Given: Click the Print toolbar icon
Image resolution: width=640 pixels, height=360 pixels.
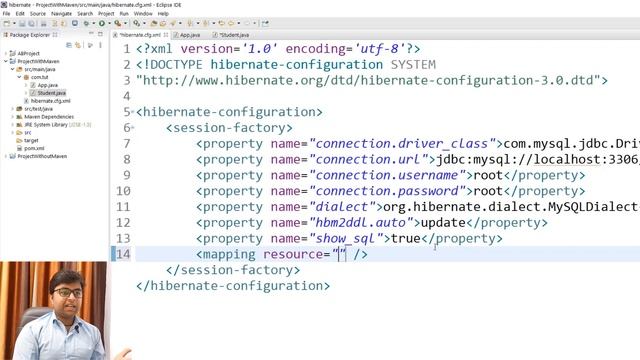Looking at the screenshot, I should pyautogui.click(x=44, y=23).
